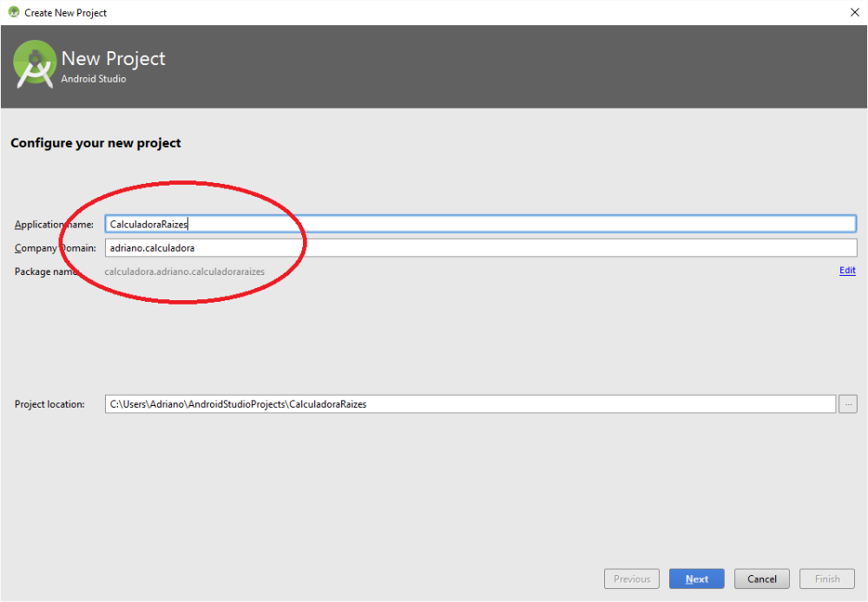Click the 'Create New Project' window title
Image resolution: width=868 pixels, height=602 pixels.
coord(65,13)
